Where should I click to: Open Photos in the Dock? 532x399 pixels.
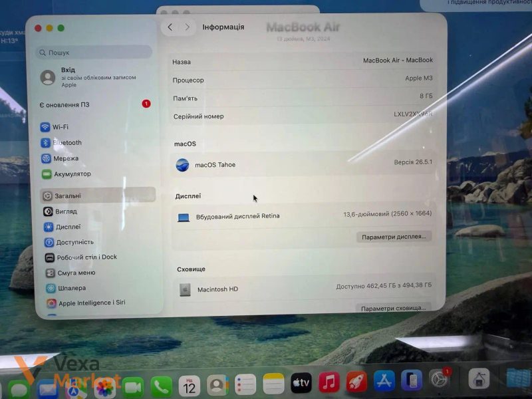(105, 388)
